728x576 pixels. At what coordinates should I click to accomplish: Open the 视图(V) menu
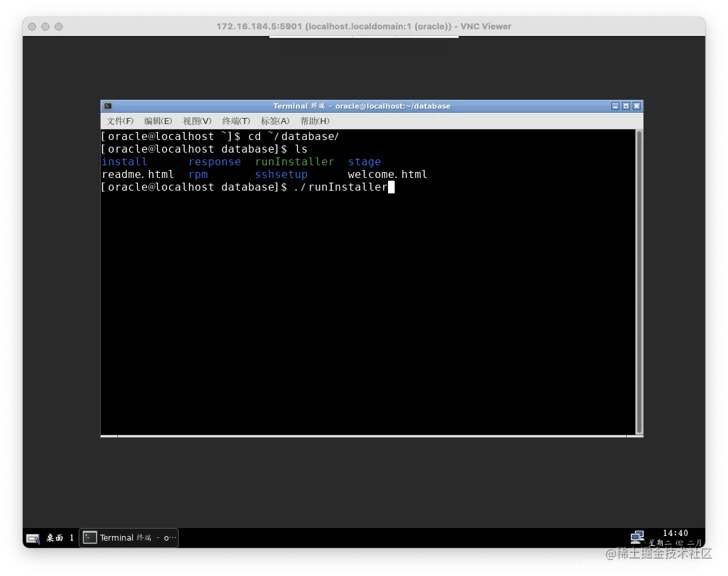tap(197, 121)
